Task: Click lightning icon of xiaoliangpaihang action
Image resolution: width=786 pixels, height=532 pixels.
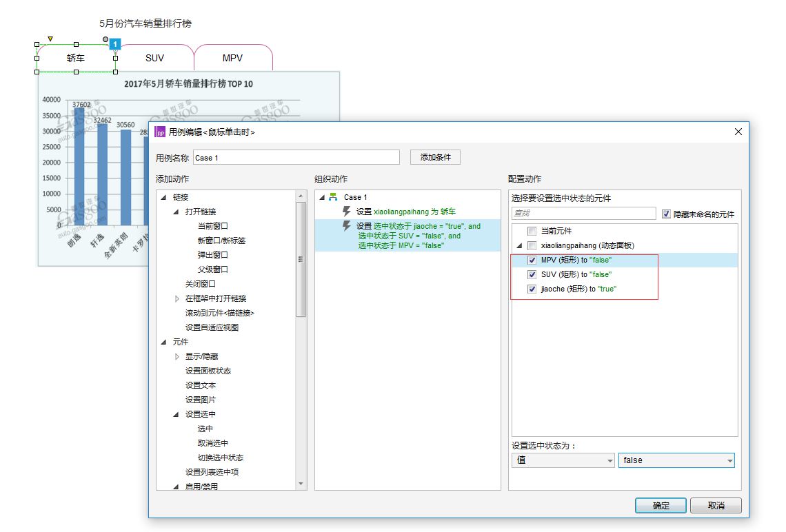Action: click(x=346, y=212)
